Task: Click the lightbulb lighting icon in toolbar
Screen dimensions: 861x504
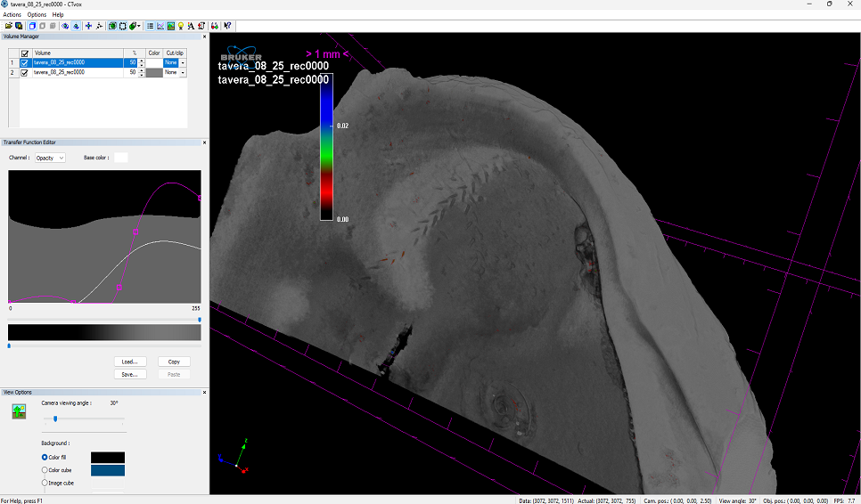Action: coord(181,26)
